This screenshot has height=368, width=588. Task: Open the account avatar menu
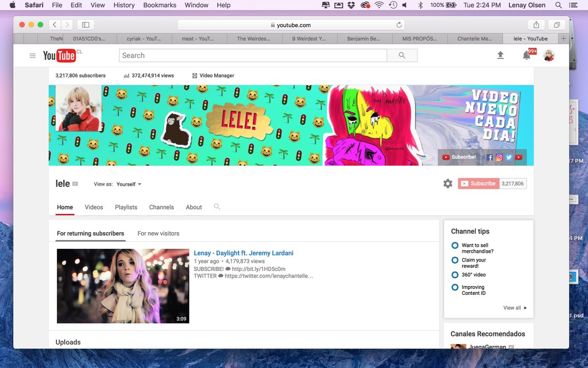[x=549, y=55]
